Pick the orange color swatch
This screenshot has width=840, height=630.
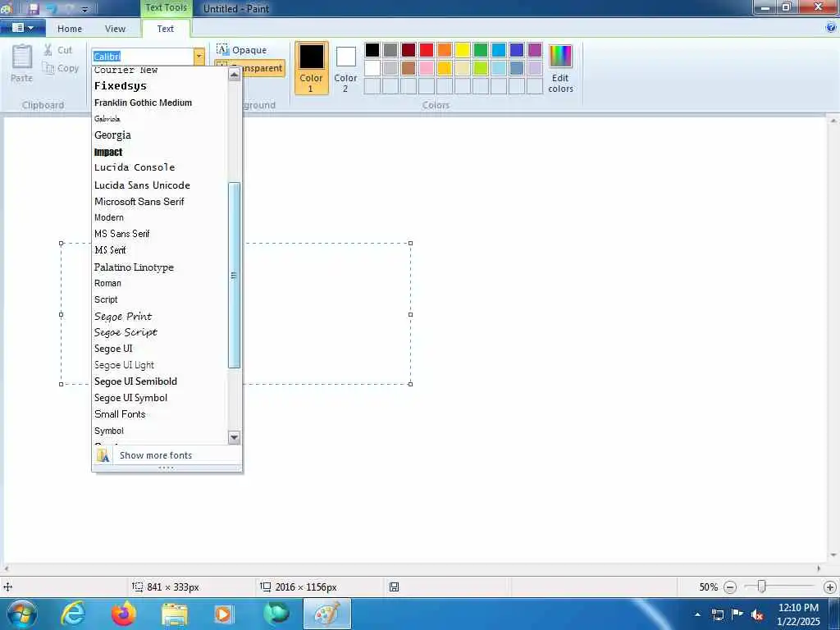click(445, 50)
